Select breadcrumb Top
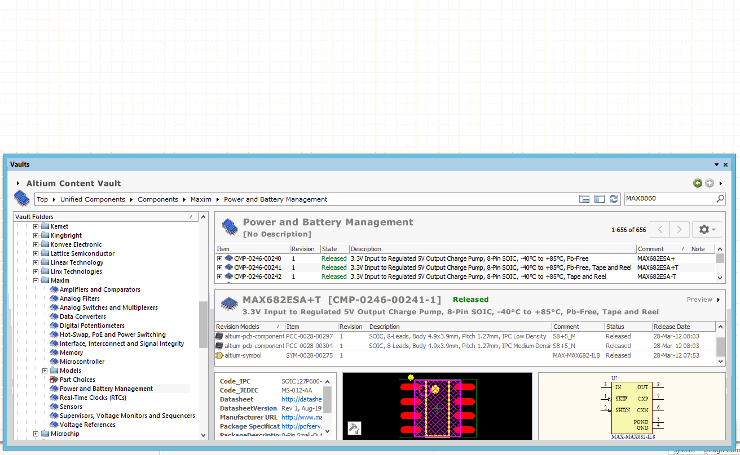This screenshot has height=455, width=740. point(42,199)
